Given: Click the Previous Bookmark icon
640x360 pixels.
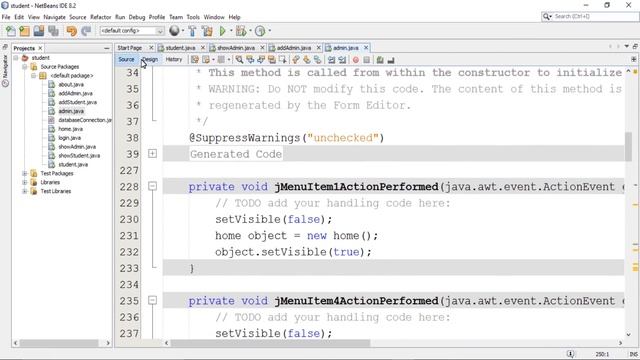Looking at the screenshot, I should 296,60.
